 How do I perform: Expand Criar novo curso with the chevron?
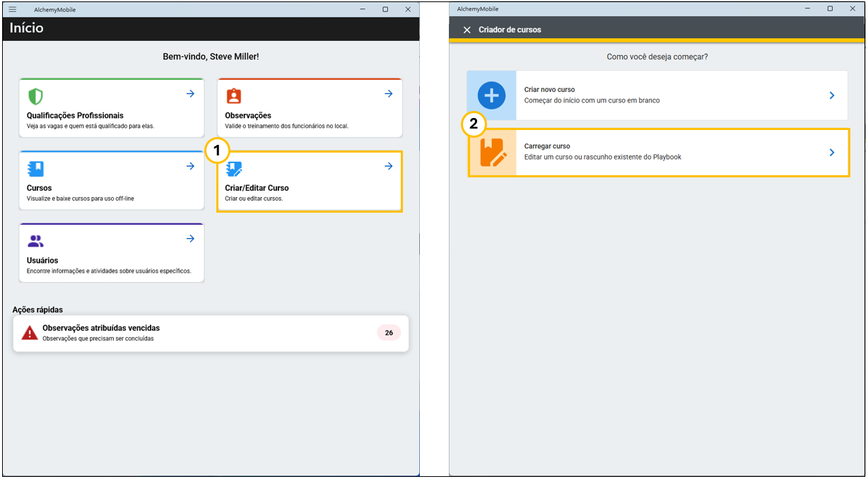[832, 95]
